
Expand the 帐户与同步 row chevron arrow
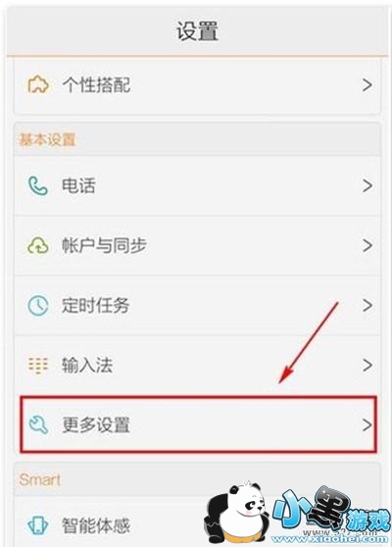click(367, 245)
